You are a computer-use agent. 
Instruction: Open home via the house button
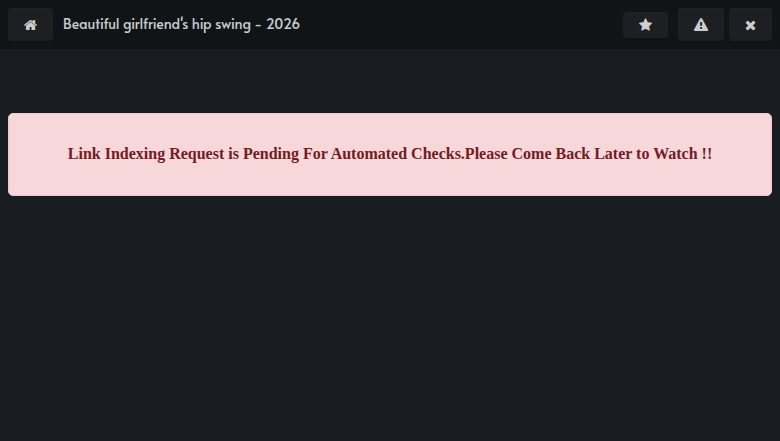30,25
